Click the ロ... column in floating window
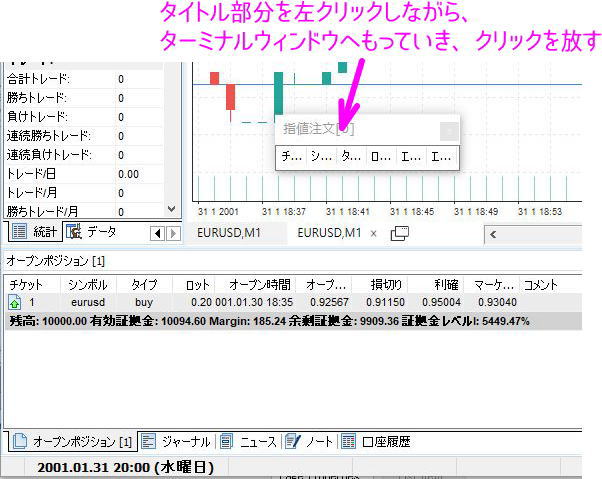Screen dimensions: 602x479 381,157
